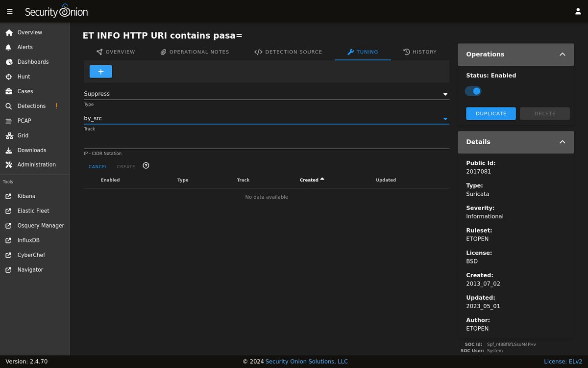This screenshot has width=588, height=368.
Task: Sort by the Enabled column header
Action: click(x=110, y=180)
